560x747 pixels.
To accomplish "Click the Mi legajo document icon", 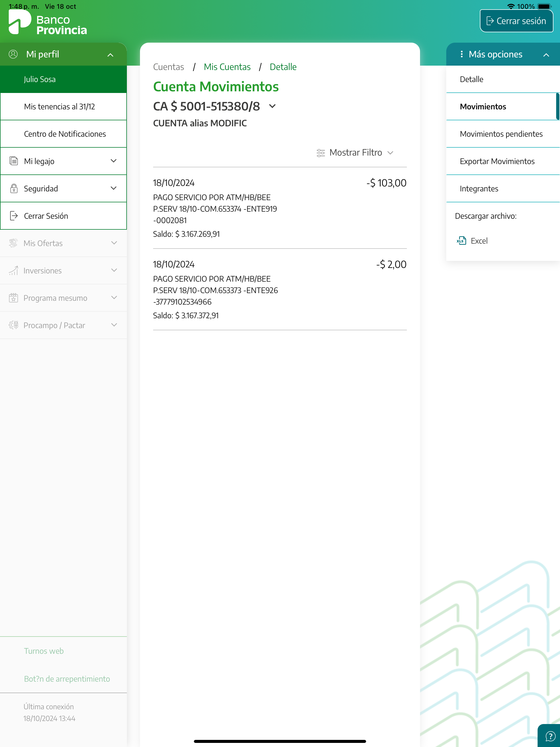I will click(x=13, y=161).
